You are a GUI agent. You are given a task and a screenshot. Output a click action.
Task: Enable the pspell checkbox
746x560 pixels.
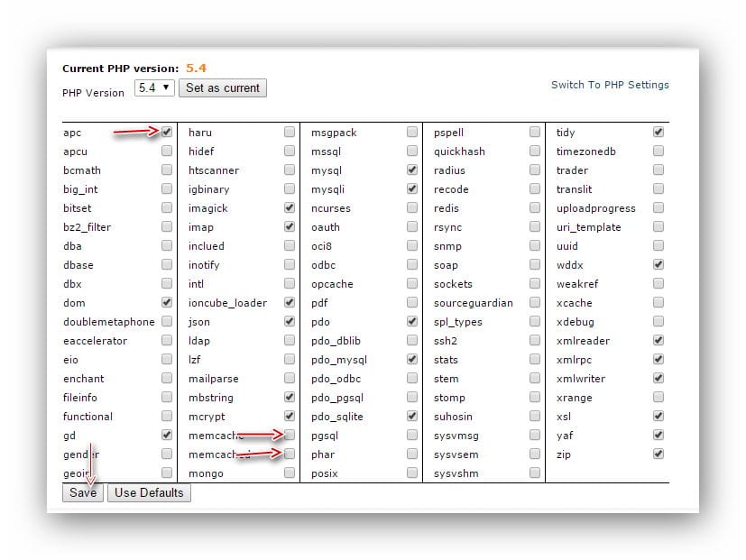pos(535,132)
